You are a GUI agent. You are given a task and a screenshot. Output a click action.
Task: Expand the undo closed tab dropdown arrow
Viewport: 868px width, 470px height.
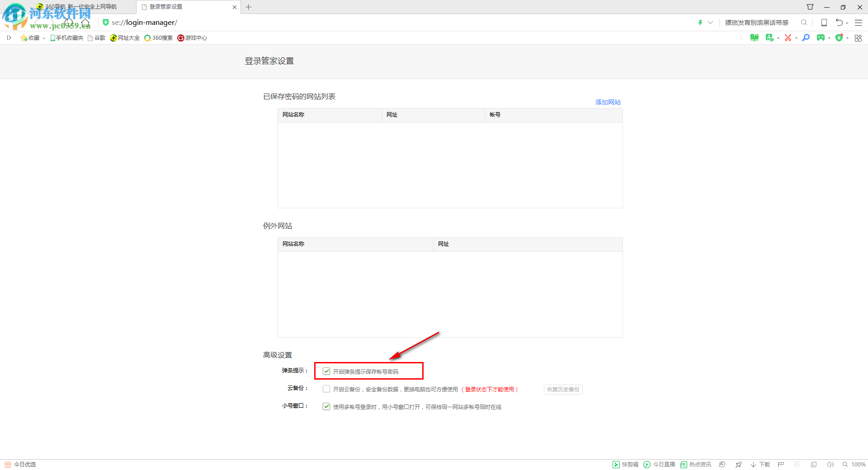click(847, 23)
